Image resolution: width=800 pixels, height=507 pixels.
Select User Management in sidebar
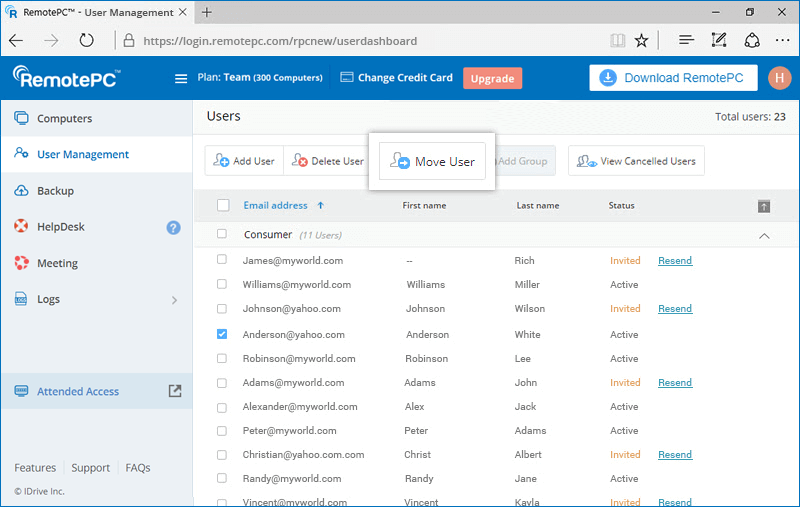97,154
